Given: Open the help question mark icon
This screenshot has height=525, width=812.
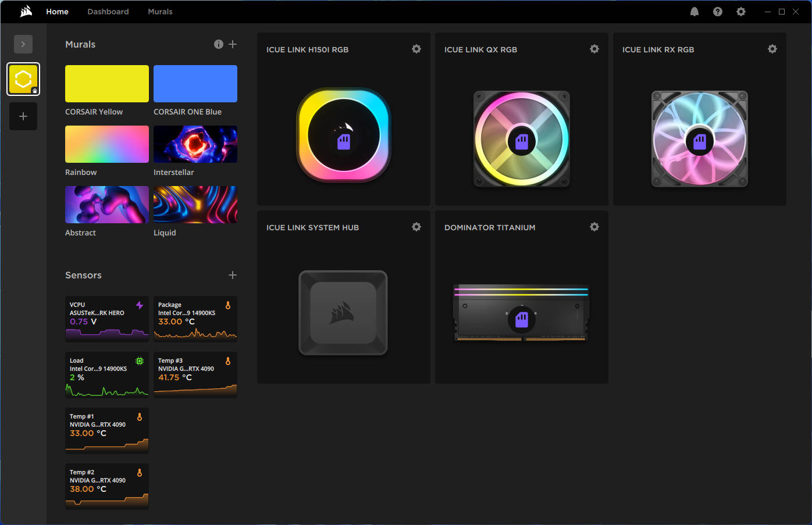Looking at the screenshot, I should point(718,12).
